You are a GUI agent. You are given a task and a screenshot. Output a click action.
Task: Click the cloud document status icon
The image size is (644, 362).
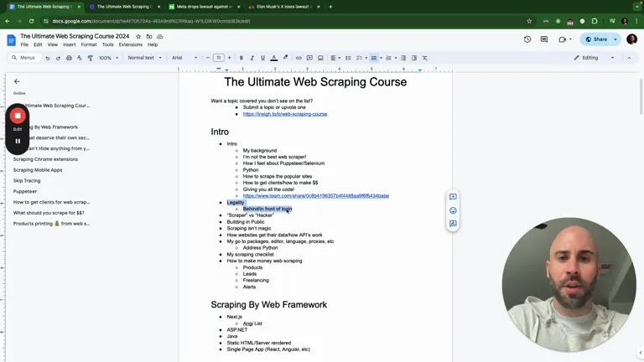(160, 37)
